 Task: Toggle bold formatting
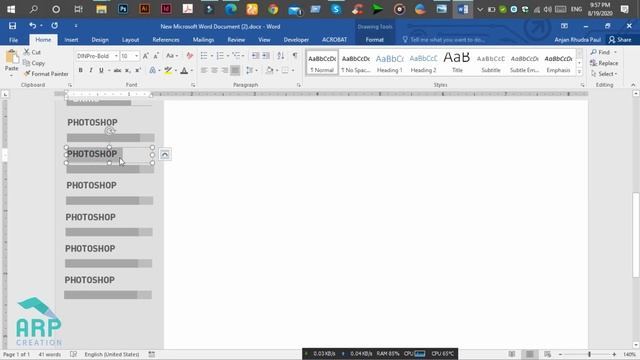click(81, 70)
